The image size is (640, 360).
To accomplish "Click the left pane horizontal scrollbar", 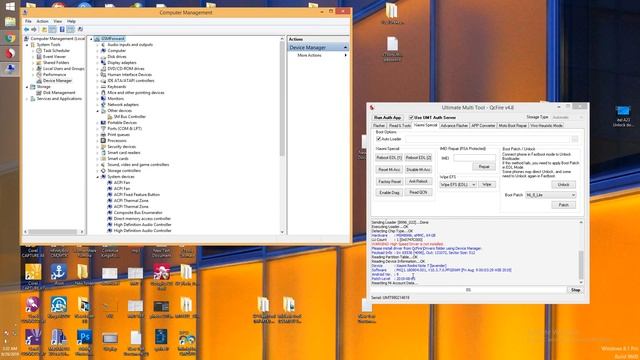I will point(53,232).
